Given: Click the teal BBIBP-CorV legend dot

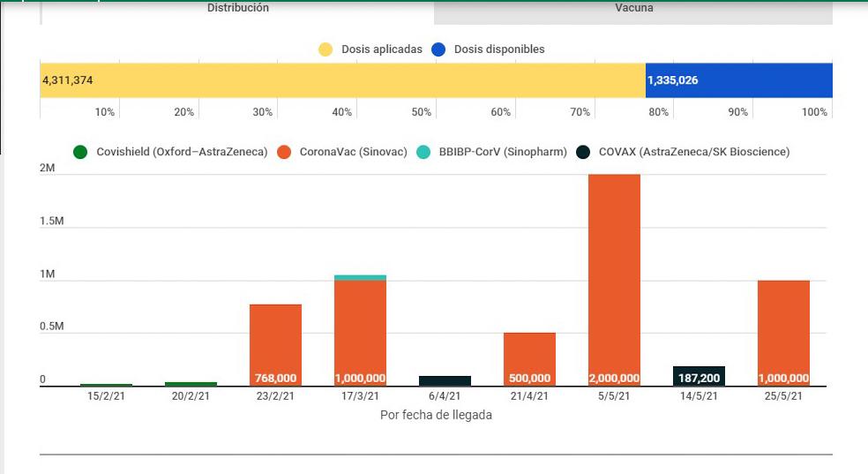Looking at the screenshot, I should coord(423,152).
